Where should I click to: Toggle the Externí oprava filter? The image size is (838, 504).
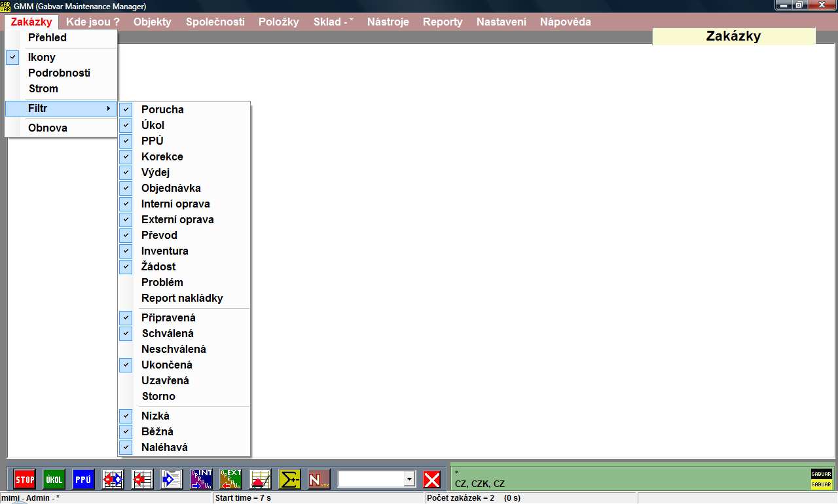[185, 219]
